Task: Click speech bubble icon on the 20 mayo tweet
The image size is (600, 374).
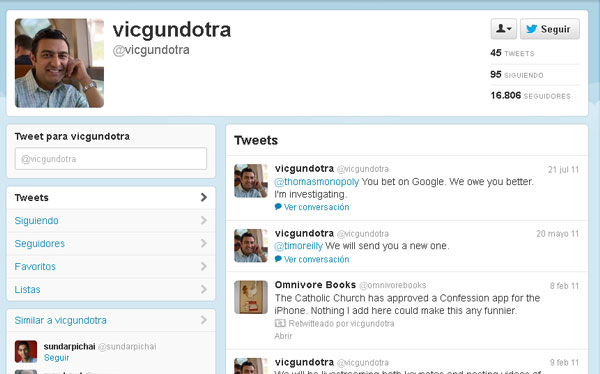Action: [278, 259]
